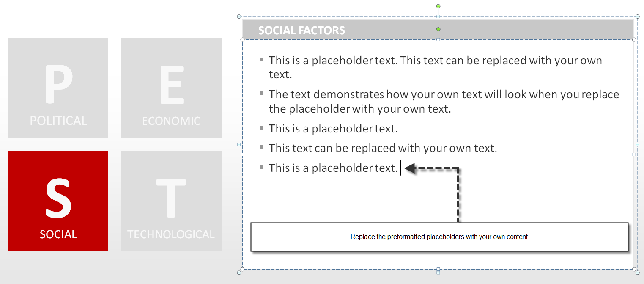Grab the topmost green rotation handle
Viewport: 644px width, 284px height.
[x=438, y=6]
